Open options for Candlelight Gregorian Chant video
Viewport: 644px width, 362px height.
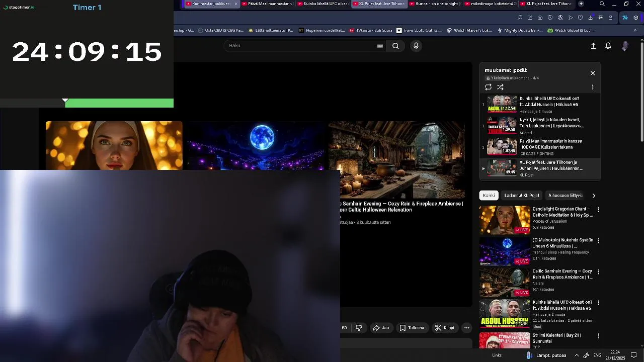point(598,209)
